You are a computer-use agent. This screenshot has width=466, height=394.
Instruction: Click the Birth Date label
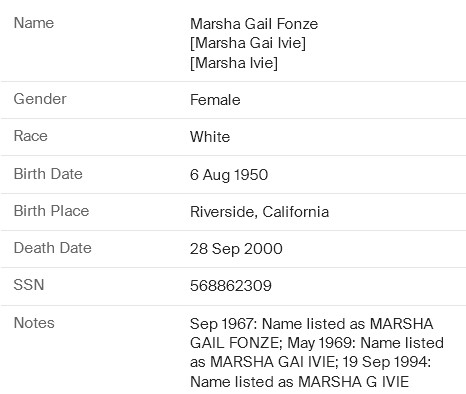coord(48,174)
